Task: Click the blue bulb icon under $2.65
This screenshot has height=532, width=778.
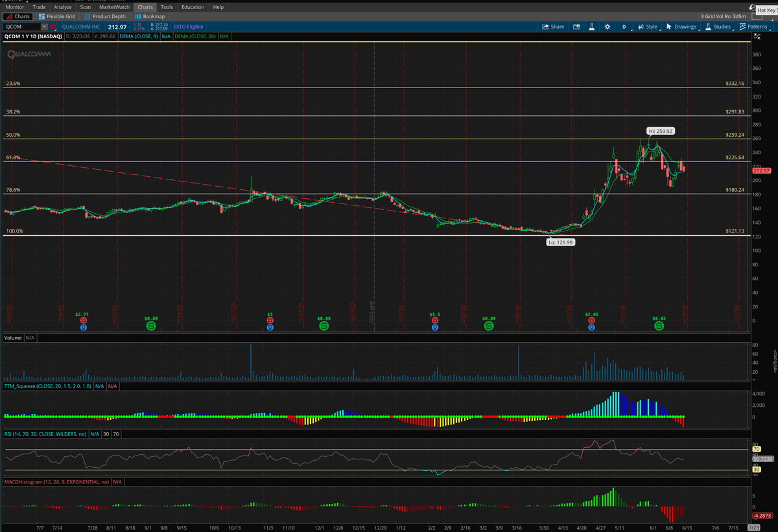Action: pos(591,327)
